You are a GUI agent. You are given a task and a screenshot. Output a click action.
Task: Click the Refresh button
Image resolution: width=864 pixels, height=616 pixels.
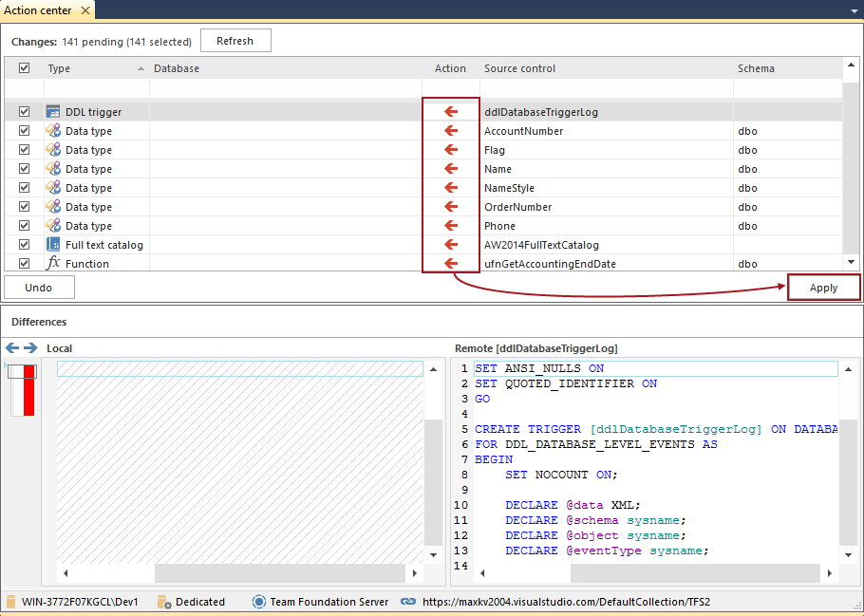coord(235,41)
